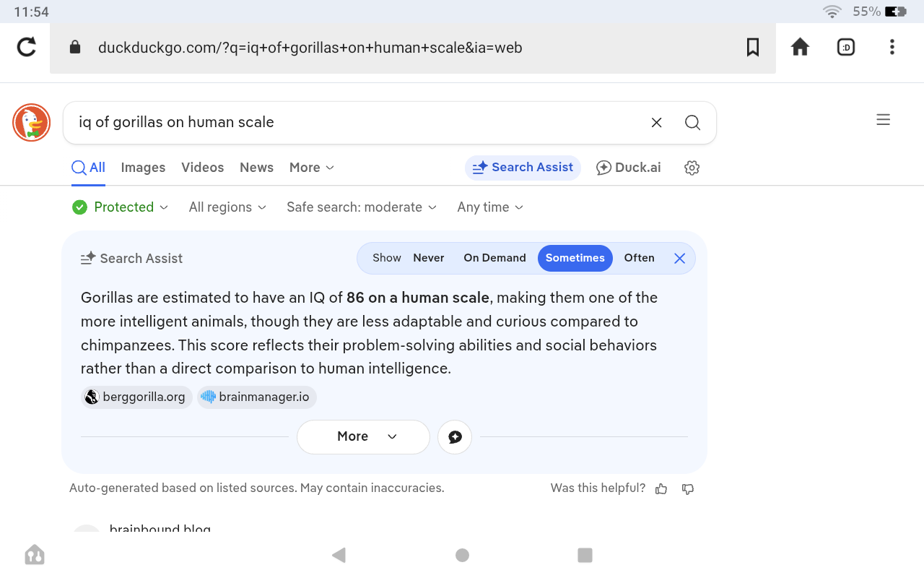Click the 11:54 clock in status bar
Image resolution: width=924 pixels, height=578 pixels.
pyautogui.click(x=31, y=12)
